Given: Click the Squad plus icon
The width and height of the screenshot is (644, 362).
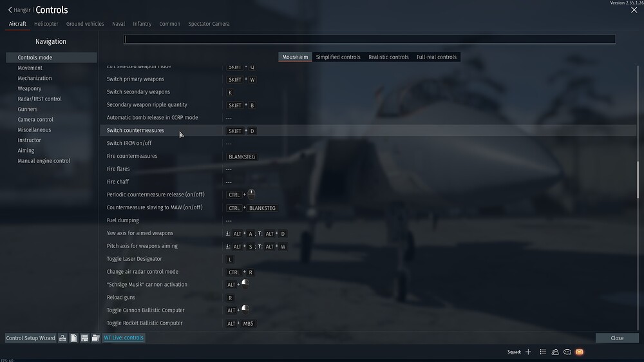Looking at the screenshot, I should tap(528, 352).
